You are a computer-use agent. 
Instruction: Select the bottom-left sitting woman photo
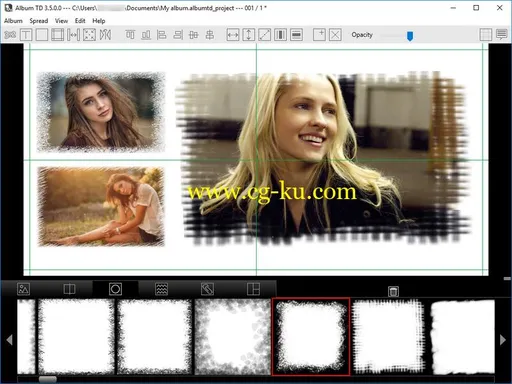pyautogui.click(x=101, y=207)
